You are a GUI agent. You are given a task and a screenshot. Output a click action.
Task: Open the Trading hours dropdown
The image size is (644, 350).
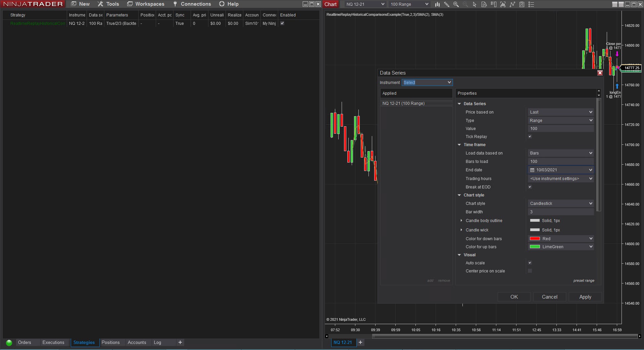pyautogui.click(x=561, y=179)
